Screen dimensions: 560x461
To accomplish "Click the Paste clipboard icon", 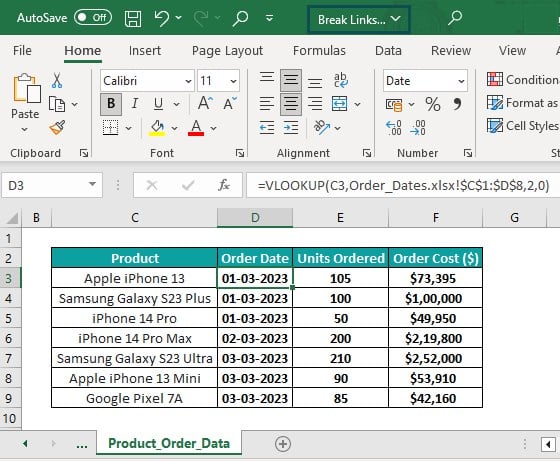I will click(26, 88).
